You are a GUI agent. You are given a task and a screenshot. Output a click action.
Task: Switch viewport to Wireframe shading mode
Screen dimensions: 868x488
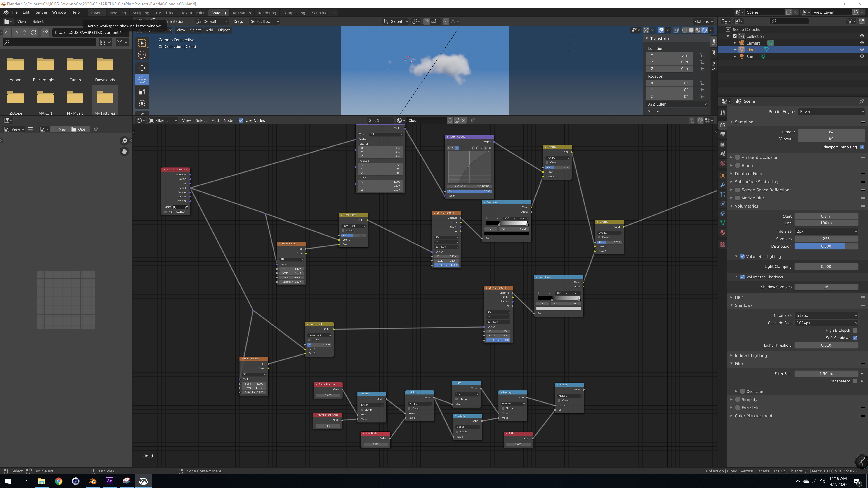(685, 30)
